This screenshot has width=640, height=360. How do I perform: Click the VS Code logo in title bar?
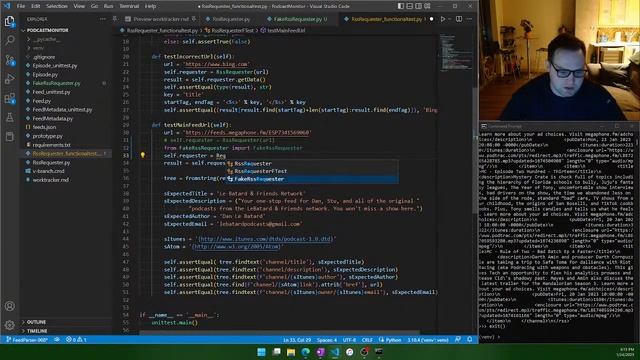pyautogui.click(x=7, y=6)
